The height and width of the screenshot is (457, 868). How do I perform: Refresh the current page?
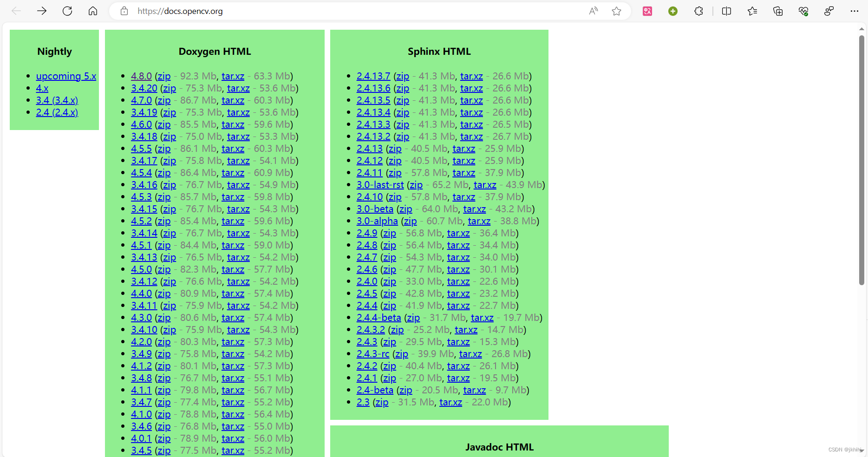pyautogui.click(x=67, y=11)
